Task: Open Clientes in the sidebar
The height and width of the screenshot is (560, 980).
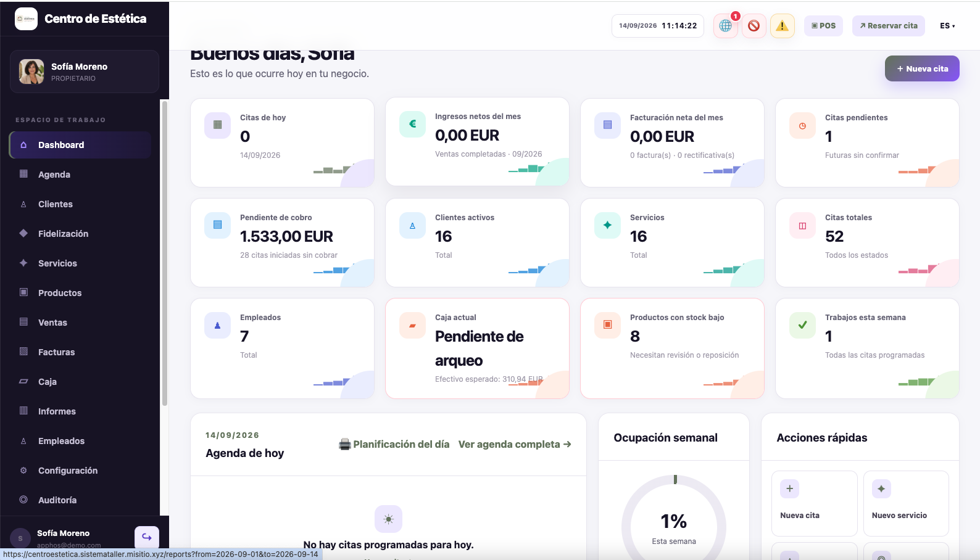Action: pyautogui.click(x=80, y=204)
